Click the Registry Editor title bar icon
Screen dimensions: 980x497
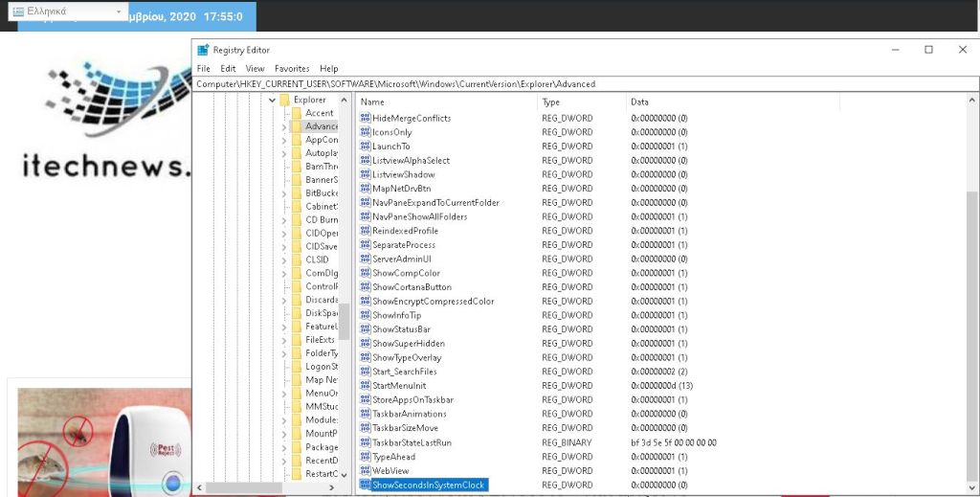point(203,50)
